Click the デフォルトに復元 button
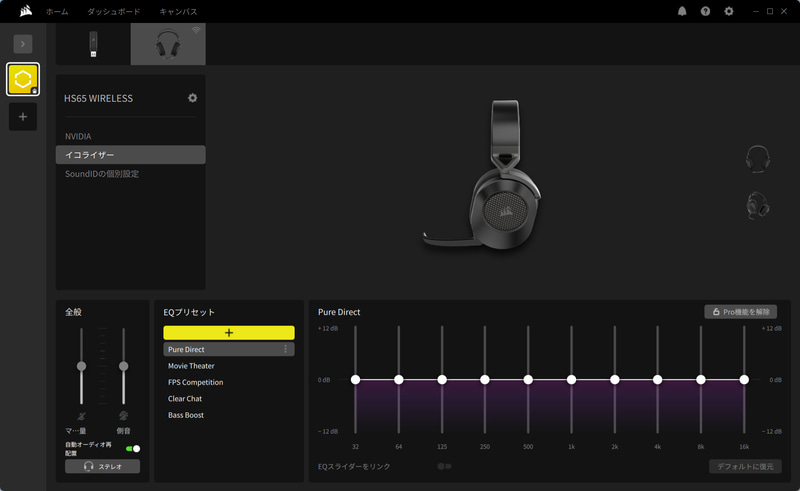This screenshot has width=800, height=491. 745,466
